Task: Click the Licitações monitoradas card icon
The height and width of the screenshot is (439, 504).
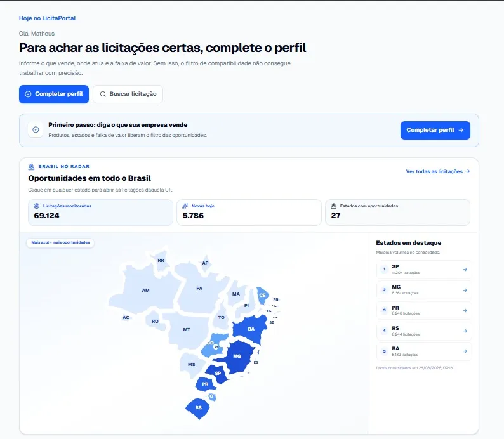Action: (x=37, y=206)
